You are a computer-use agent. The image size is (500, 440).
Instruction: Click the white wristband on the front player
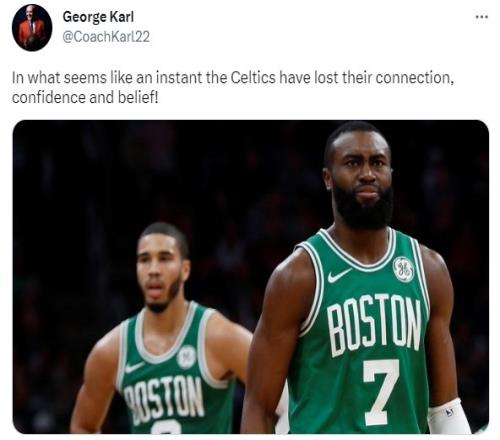(x=449, y=417)
